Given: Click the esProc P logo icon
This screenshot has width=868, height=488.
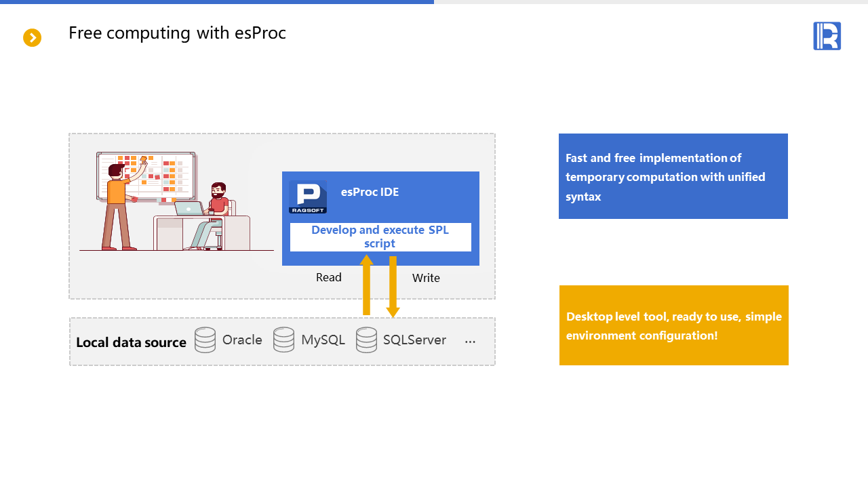Looking at the screenshot, I should click(308, 197).
